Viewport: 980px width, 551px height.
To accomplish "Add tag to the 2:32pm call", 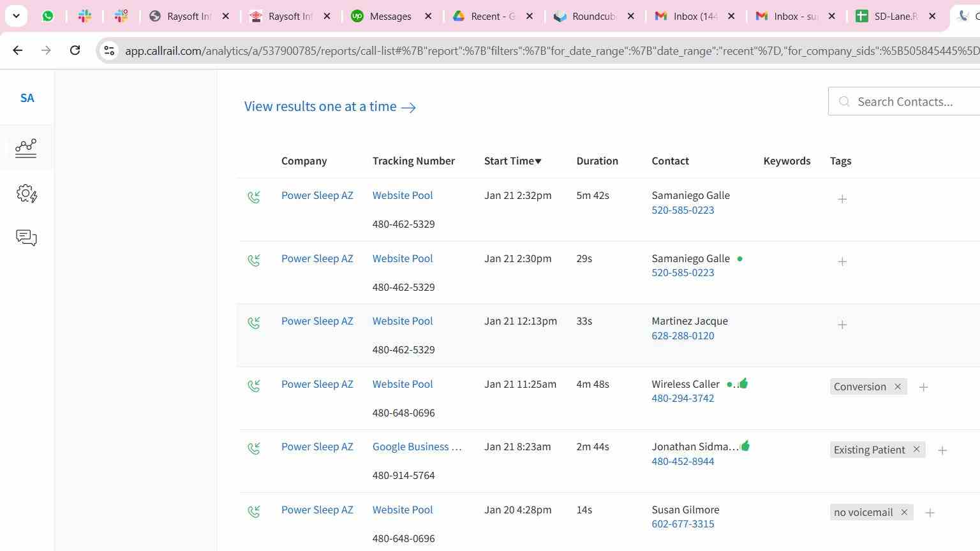I will 842,199.
